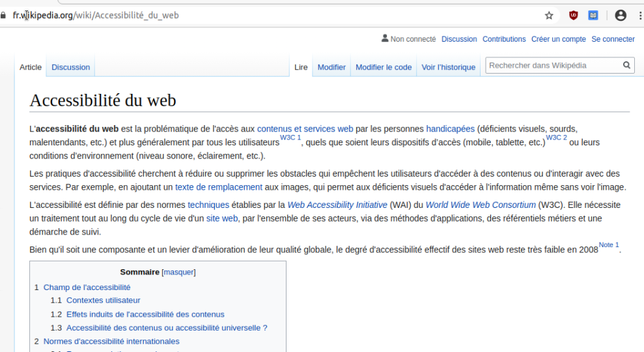Open the World Wide Web Consortium link
644x352 pixels.
tap(481, 205)
